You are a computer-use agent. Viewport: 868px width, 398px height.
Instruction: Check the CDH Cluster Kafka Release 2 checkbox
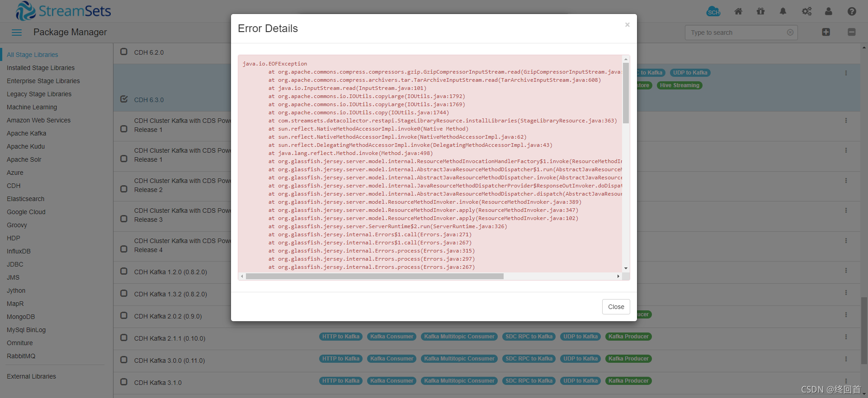(124, 189)
